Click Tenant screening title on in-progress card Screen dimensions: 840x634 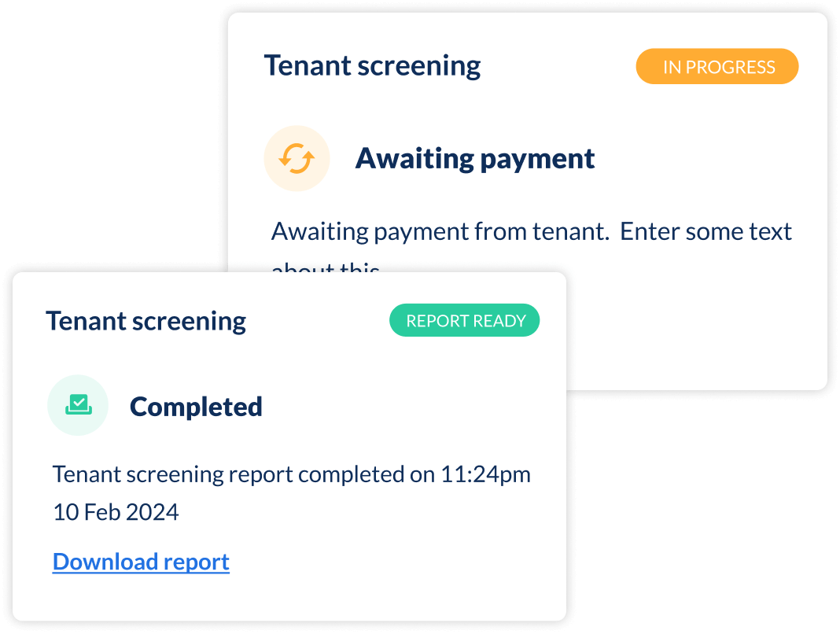[x=372, y=65]
